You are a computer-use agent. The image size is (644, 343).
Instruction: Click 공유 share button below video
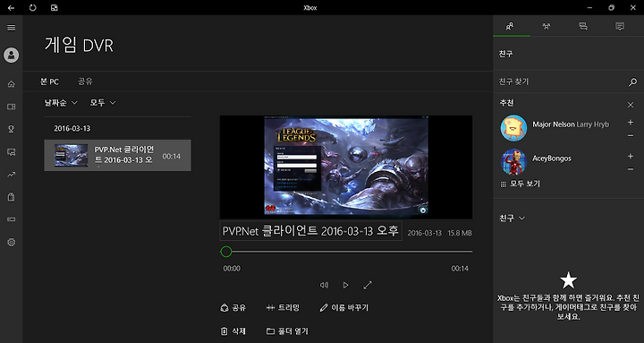click(233, 308)
